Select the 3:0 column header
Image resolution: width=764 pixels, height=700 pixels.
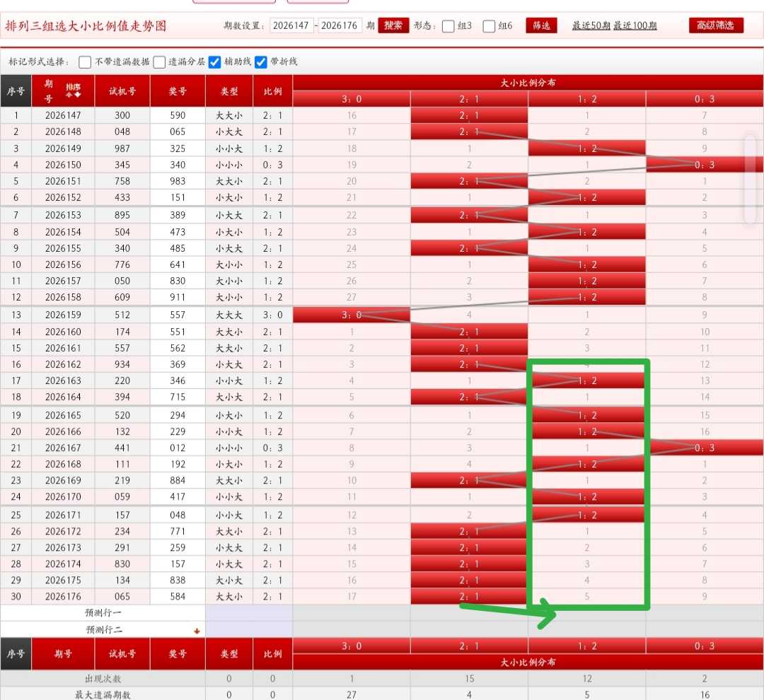point(352,99)
